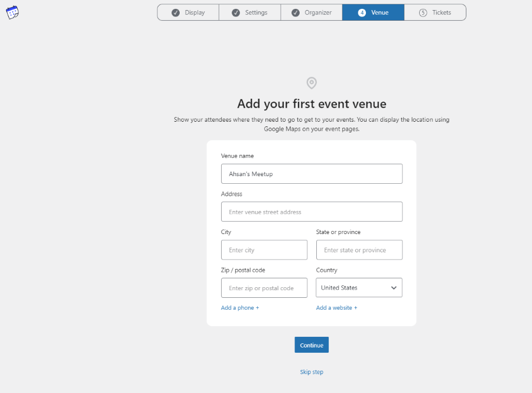Click the checkmark icon on Organizer step
This screenshot has width=532, height=393.
coord(296,12)
